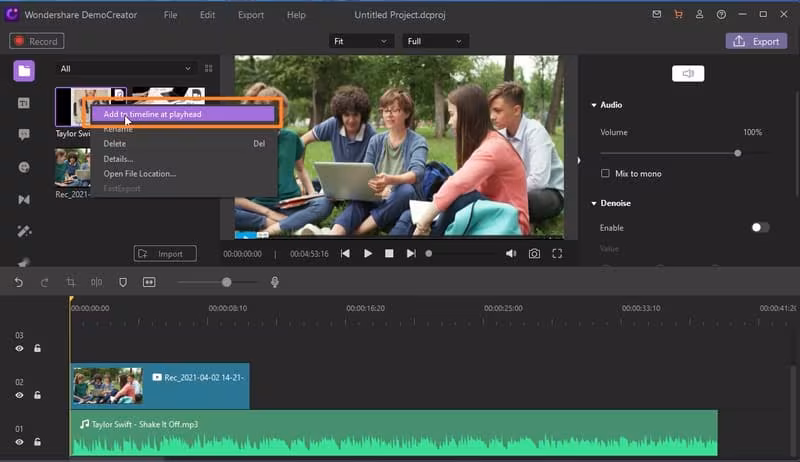Take a snapshot with the camera icon
Screen dimensions: 800x462
534,253
